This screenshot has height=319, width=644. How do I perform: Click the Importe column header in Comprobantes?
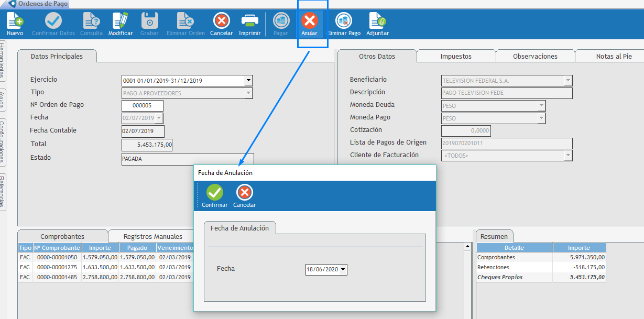pyautogui.click(x=100, y=248)
